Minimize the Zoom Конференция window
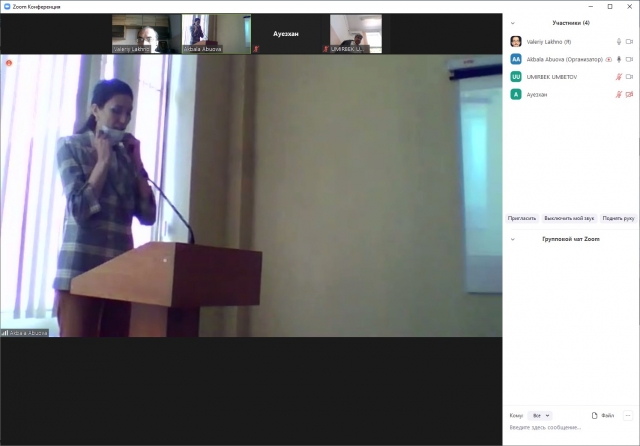 click(591, 7)
